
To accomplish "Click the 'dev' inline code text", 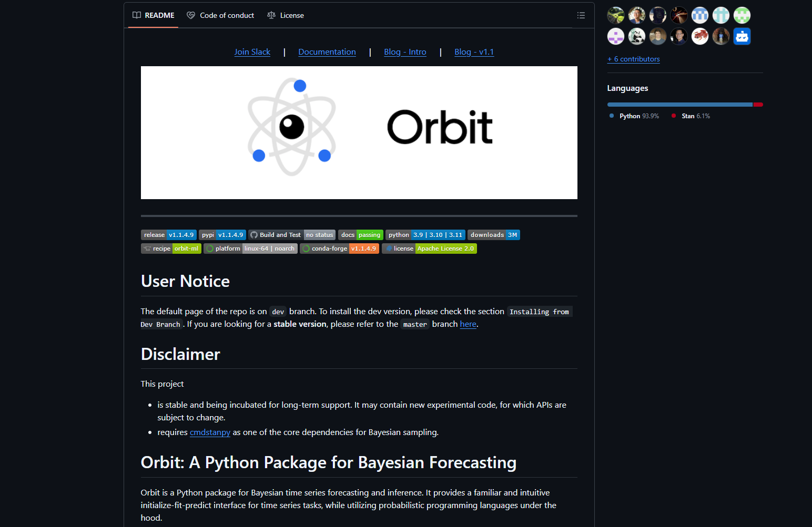I will [x=278, y=312].
